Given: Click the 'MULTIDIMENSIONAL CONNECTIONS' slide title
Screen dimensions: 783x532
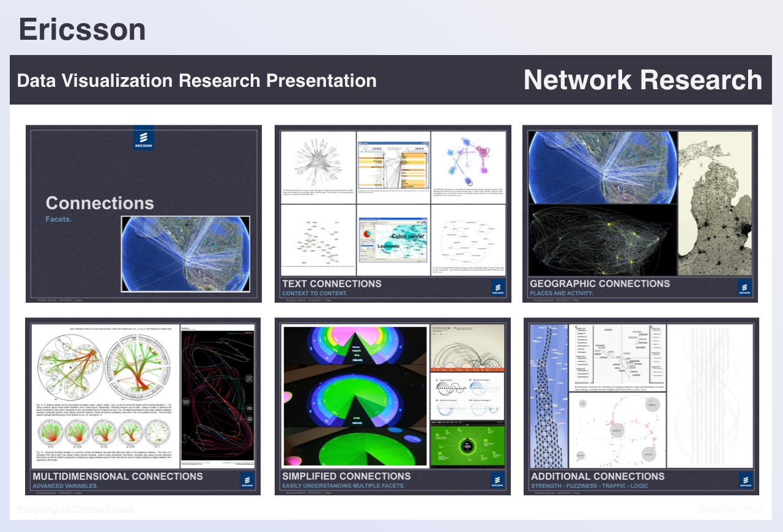Looking at the screenshot, I should (117, 476).
